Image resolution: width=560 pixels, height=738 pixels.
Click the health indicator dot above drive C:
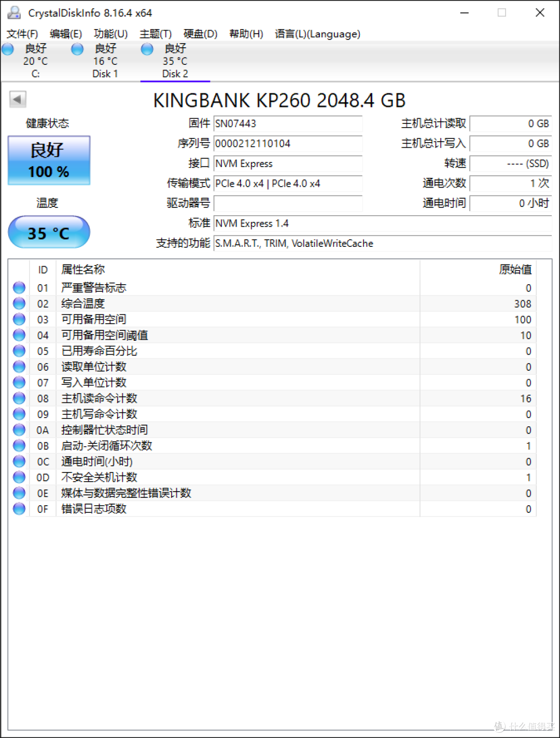click(7, 49)
